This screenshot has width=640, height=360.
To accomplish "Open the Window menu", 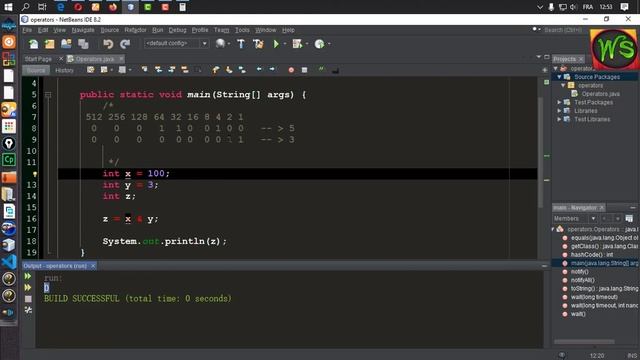I will [266, 30].
